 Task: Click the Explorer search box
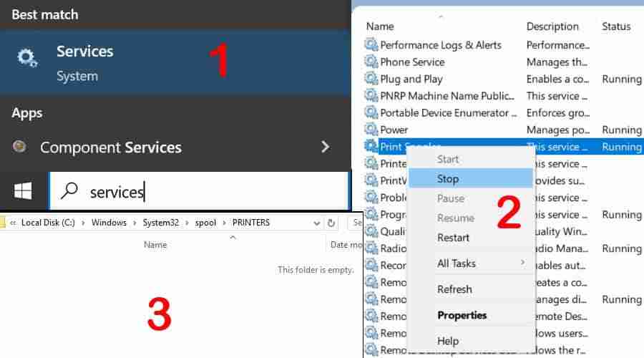point(356,223)
